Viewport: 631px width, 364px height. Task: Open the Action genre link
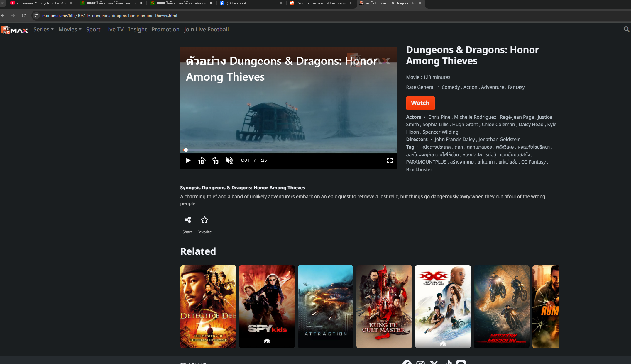coord(470,87)
